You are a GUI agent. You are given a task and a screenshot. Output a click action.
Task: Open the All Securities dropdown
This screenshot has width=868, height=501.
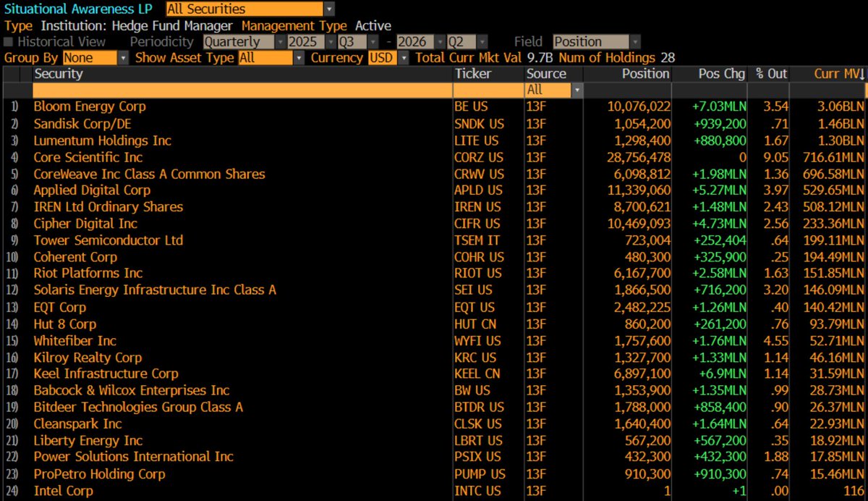pyautogui.click(x=250, y=9)
